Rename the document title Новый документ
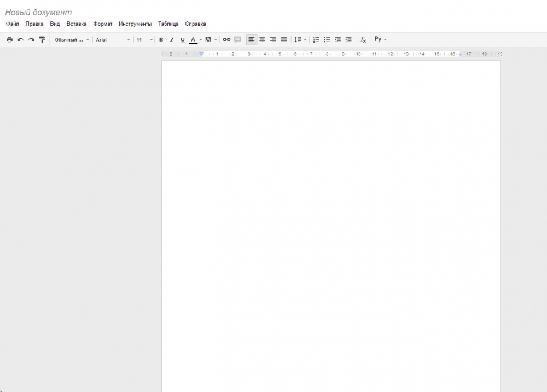This screenshot has width=547, height=392. click(x=38, y=12)
